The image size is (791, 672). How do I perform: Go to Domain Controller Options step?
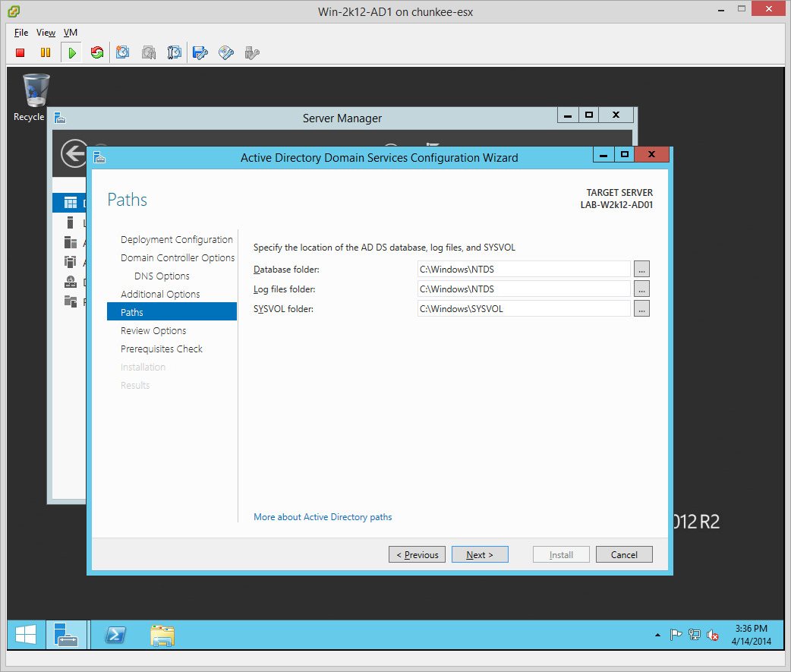pos(178,257)
